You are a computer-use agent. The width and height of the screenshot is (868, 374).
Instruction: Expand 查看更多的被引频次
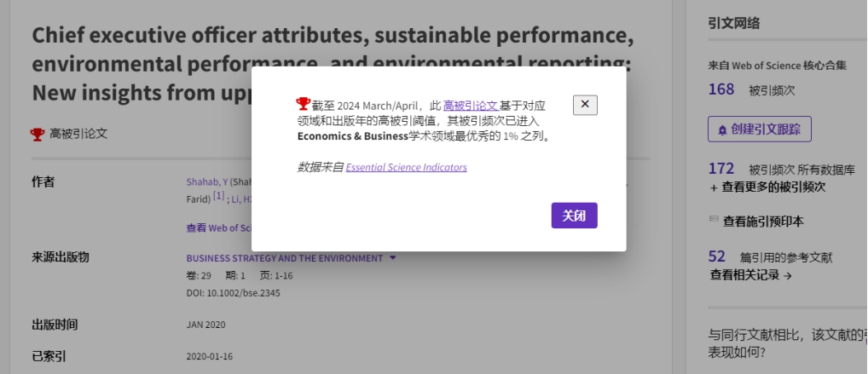click(x=767, y=187)
